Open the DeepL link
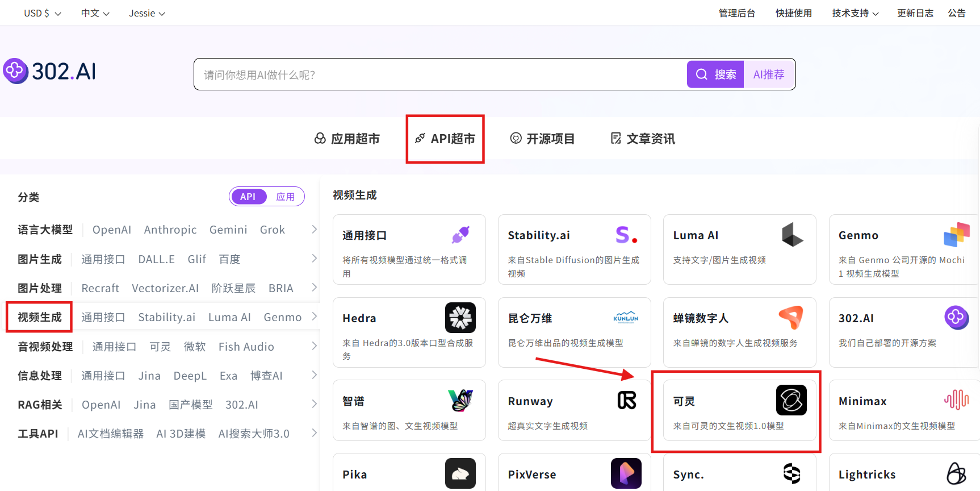 click(190, 376)
